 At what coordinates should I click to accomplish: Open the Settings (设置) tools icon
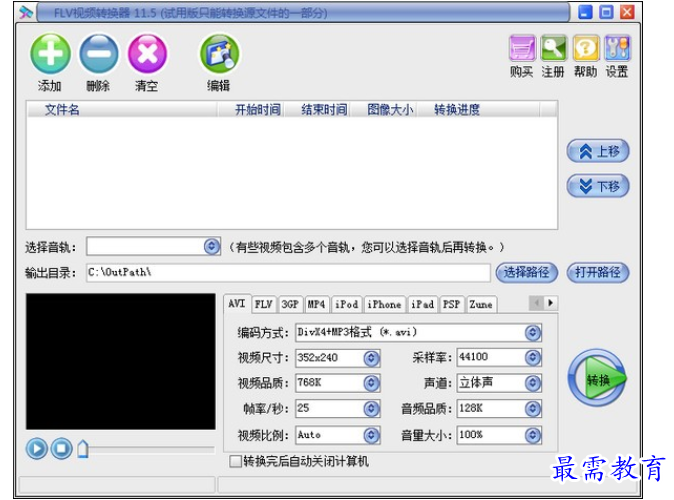(617, 48)
